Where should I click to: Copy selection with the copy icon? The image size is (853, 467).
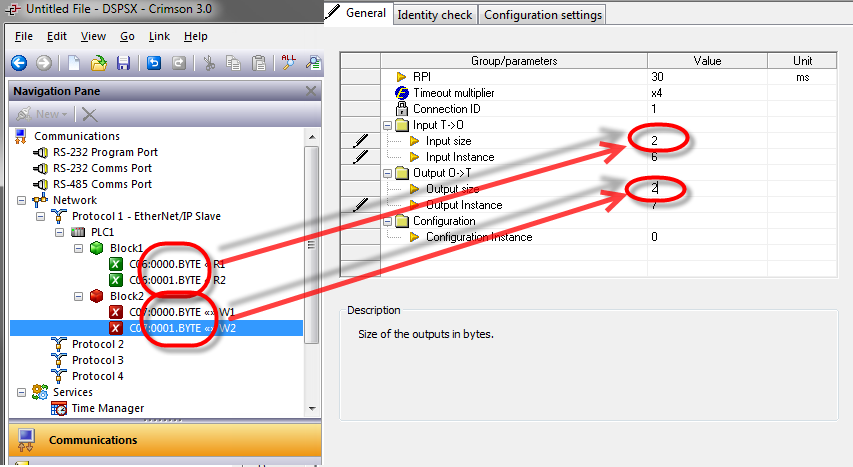click(x=233, y=63)
